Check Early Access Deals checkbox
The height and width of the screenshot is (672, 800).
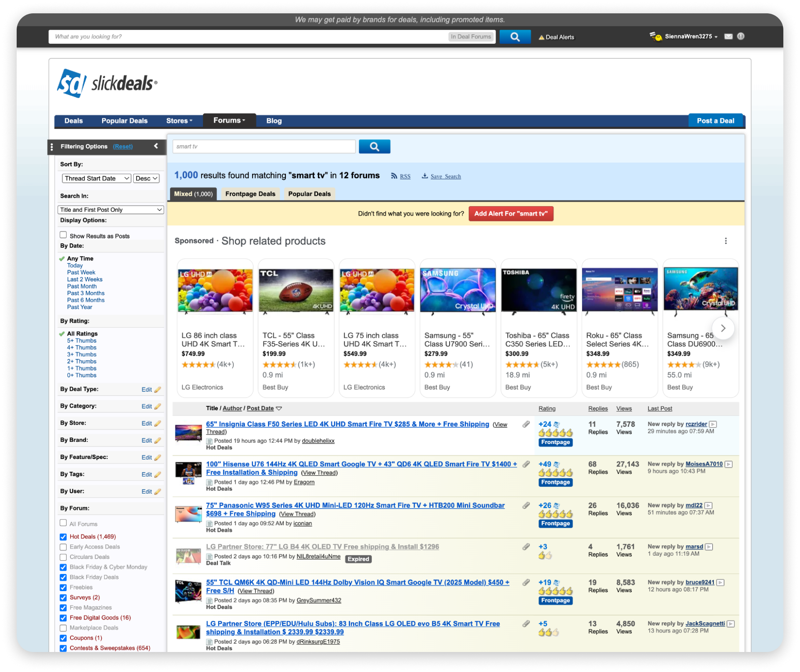click(63, 547)
